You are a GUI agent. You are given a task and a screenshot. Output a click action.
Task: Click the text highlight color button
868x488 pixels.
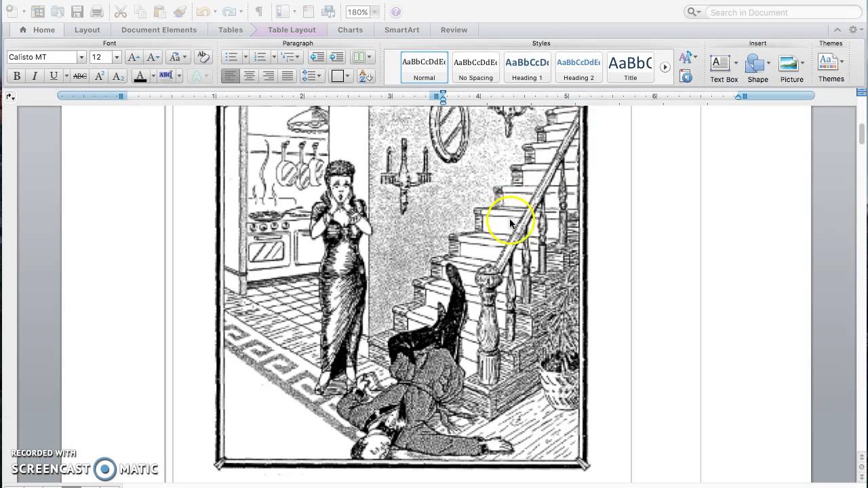[x=166, y=76]
